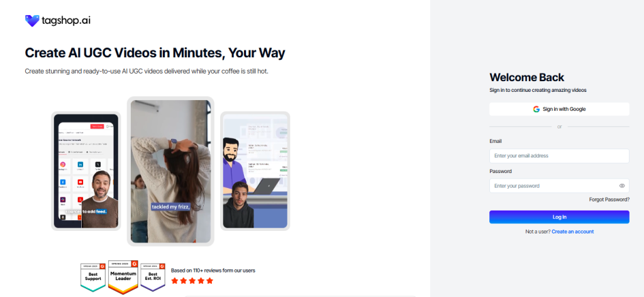Click the five-star rating row
This screenshot has width=644, height=297.
(x=192, y=281)
